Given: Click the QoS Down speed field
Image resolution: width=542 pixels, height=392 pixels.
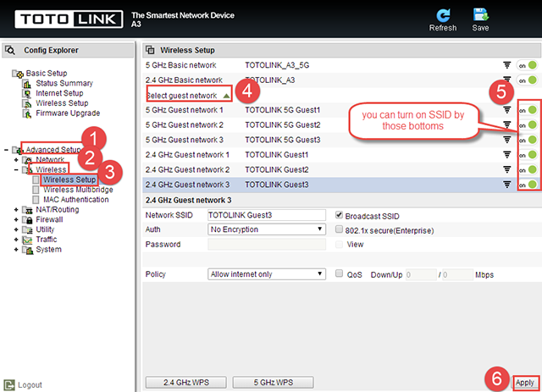Looking at the screenshot, I should (x=421, y=275).
